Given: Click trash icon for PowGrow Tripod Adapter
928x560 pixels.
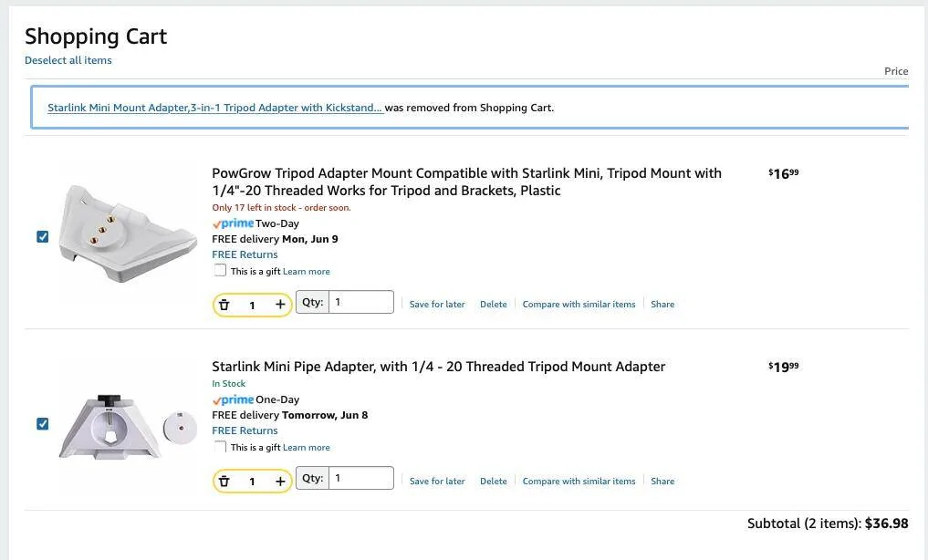Looking at the screenshot, I should point(224,306).
